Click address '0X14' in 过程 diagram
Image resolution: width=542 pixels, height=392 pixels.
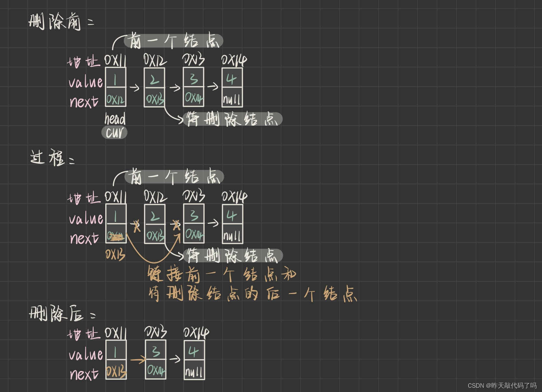tap(234, 196)
